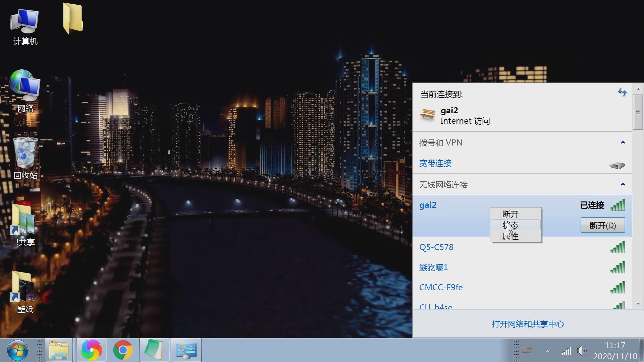Viewport: 644px width, 362px height.
Task: Open the 网络 desktop icon
Action: pos(24,87)
